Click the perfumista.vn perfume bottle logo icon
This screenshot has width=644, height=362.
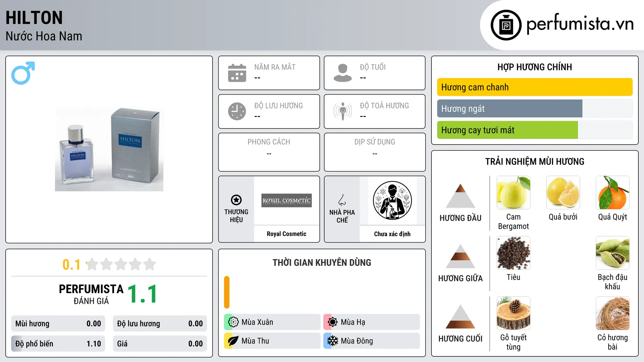(506, 25)
